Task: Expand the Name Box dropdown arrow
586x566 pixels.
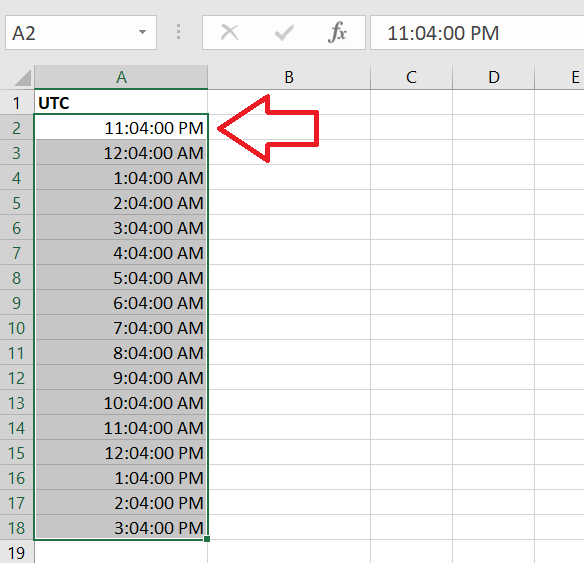Action: tap(142, 32)
